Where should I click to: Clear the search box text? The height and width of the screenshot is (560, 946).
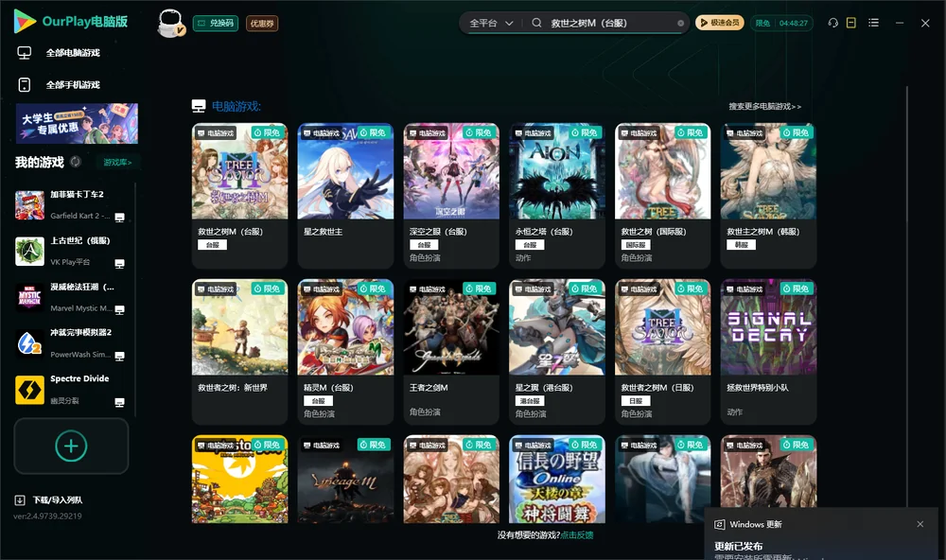point(680,23)
